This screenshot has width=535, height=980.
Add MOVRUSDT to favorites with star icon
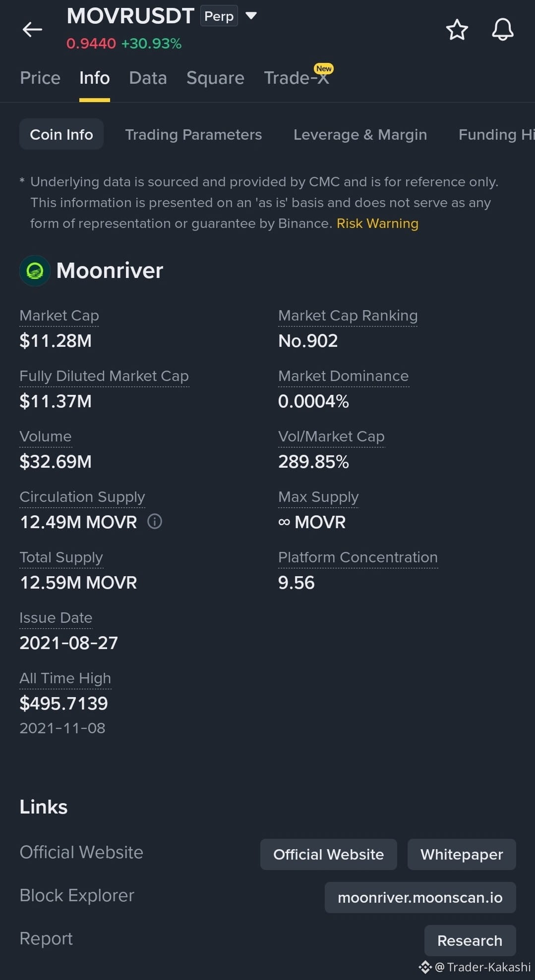(x=457, y=30)
